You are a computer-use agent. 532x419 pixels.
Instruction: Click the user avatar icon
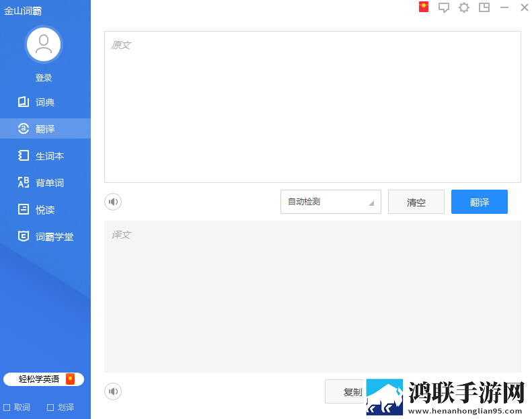click(x=44, y=44)
